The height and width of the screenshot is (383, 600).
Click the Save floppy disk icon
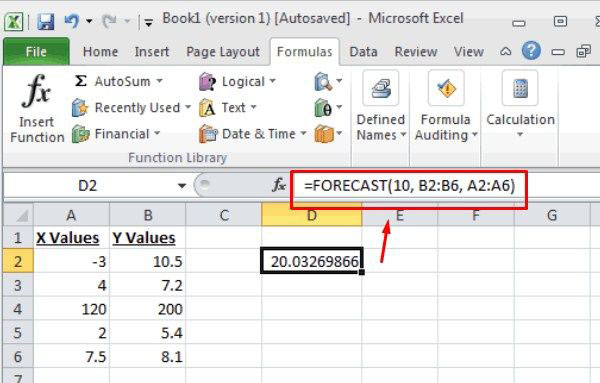tap(46, 21)
